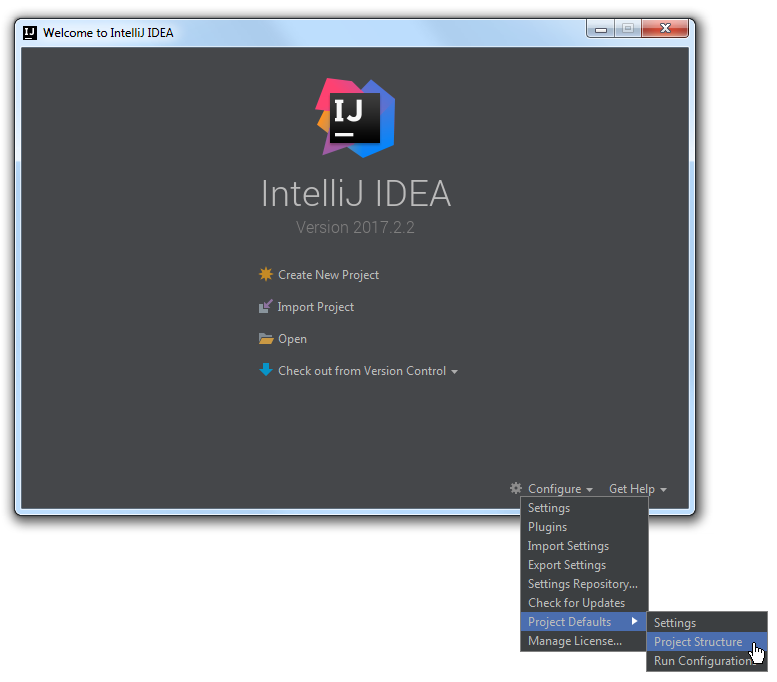Viewport: 777px width, 682px height.
Task: Open Plugins from the Configure menu
Action: (547, 527)
